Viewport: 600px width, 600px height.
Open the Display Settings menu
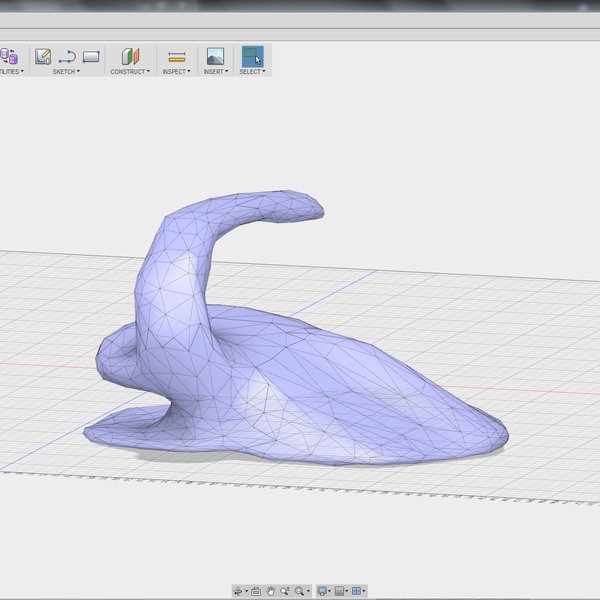point(321,591)
